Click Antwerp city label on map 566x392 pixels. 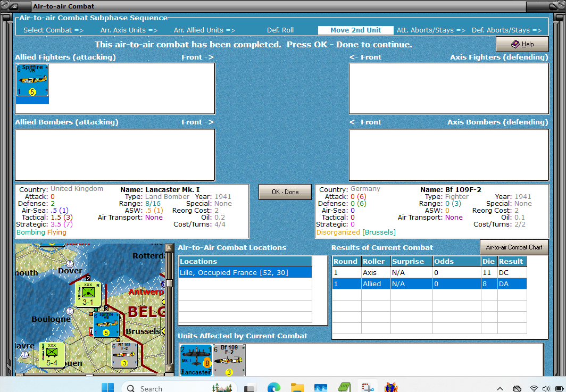pos(146,291)
